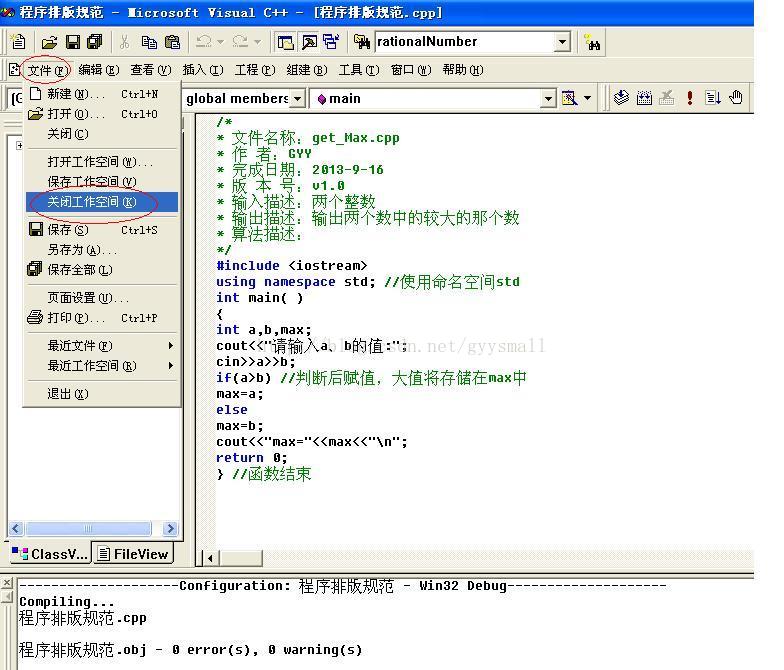Click the Undo arrow icon

pos(204,42)
